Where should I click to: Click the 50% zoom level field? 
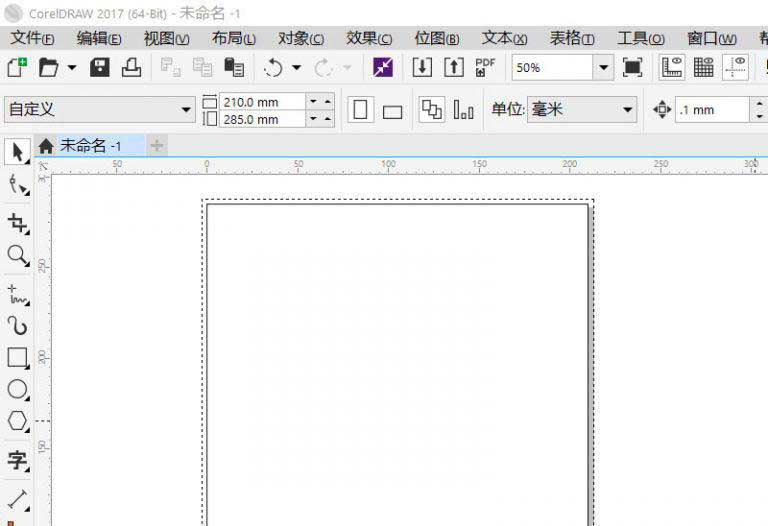click(x=552, y=68)
